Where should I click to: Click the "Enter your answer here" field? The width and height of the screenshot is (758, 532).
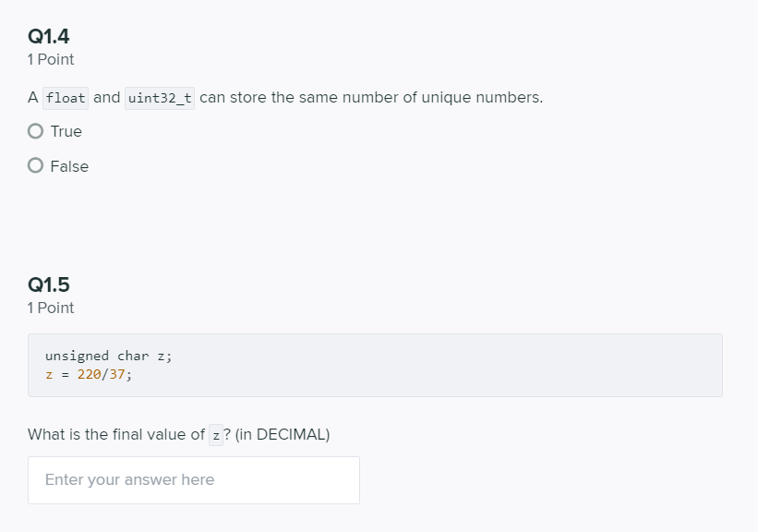(194, 480)
